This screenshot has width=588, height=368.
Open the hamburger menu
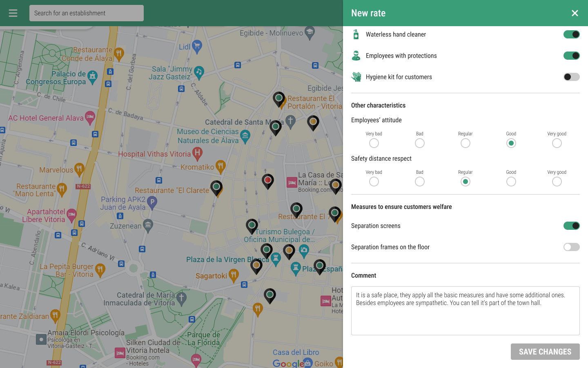[x=13, y=13]
